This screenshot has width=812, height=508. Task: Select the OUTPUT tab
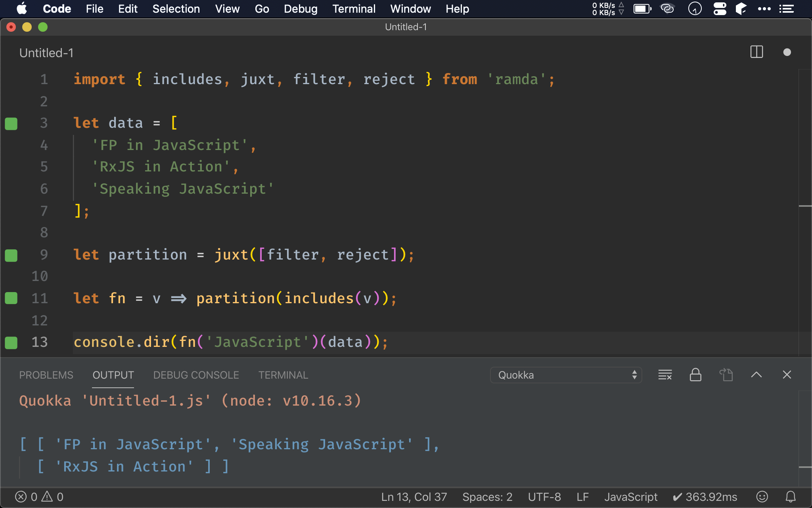(x=113, y=375)
